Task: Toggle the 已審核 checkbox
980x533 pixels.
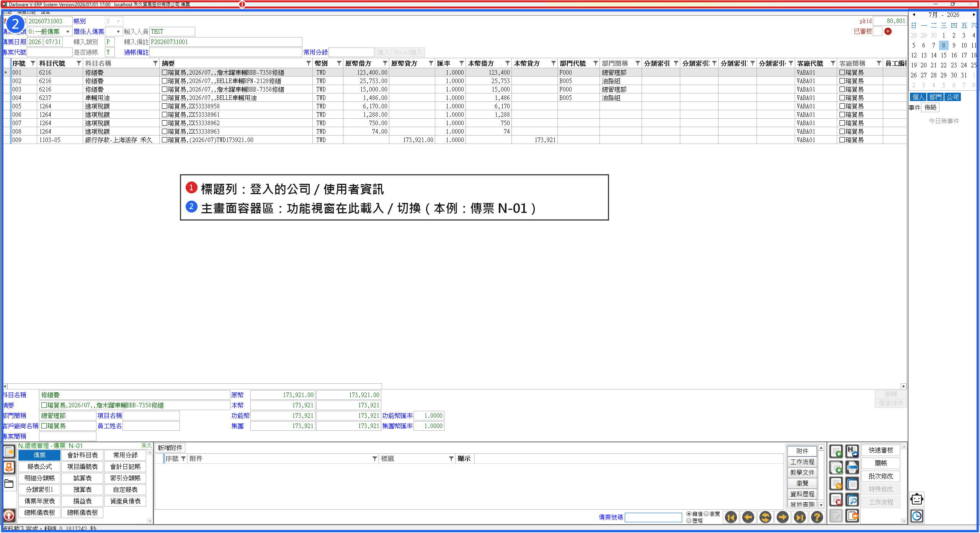Action: tap(877, 31)
